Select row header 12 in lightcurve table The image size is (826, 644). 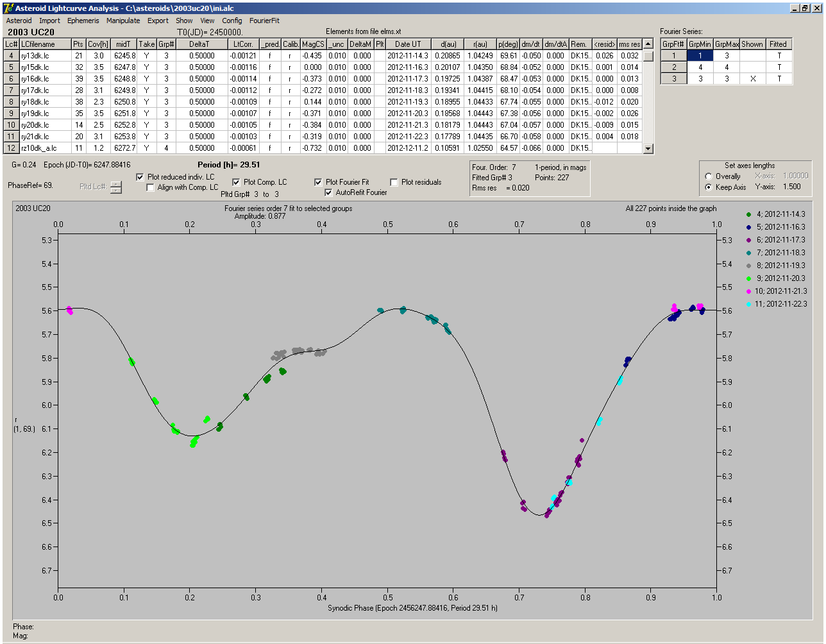coord(11,148)
